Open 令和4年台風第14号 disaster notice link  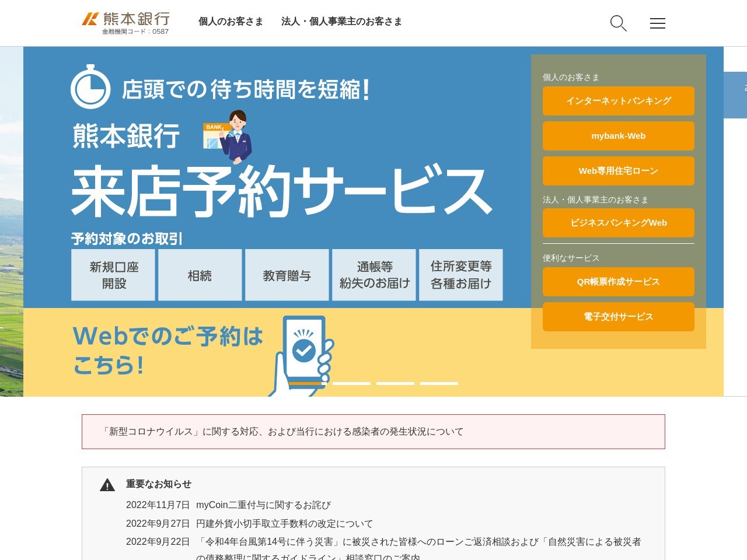tap(418, 549)
